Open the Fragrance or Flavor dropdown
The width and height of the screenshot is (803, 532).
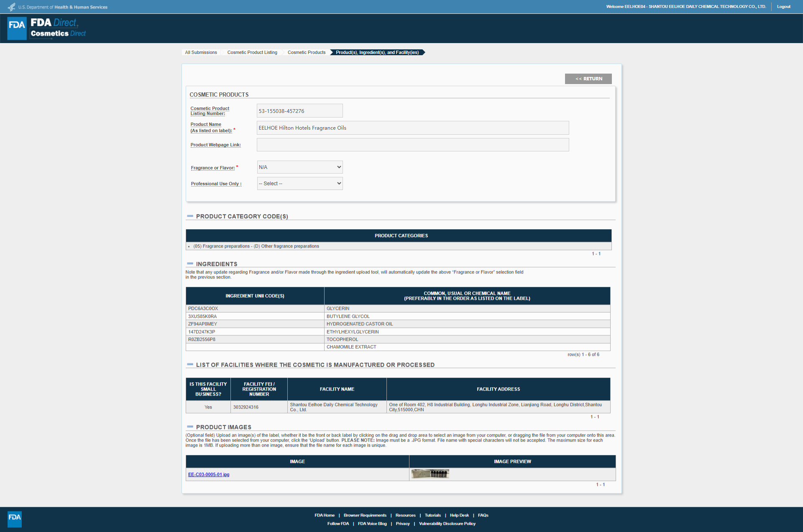click(300, 167)
